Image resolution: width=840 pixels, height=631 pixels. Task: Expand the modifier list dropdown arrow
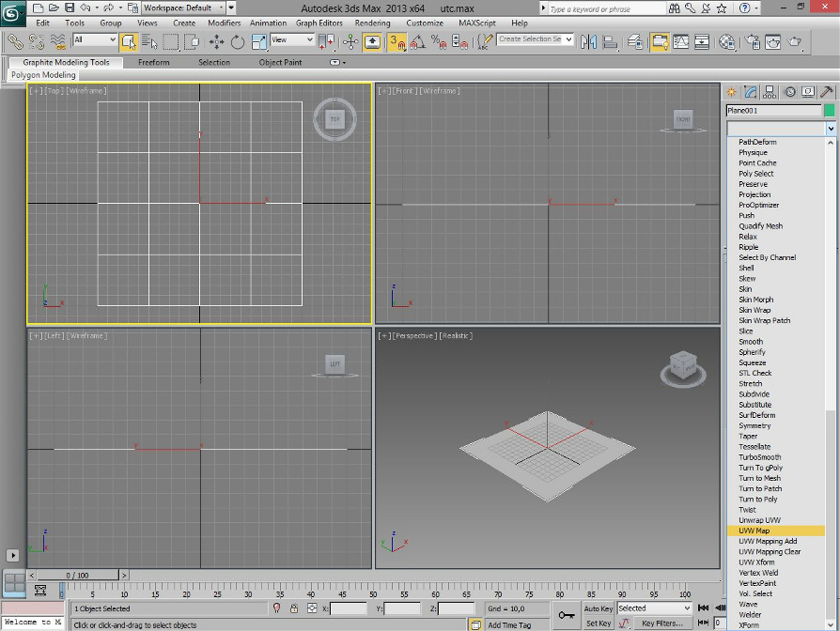(x=831, y=129)
